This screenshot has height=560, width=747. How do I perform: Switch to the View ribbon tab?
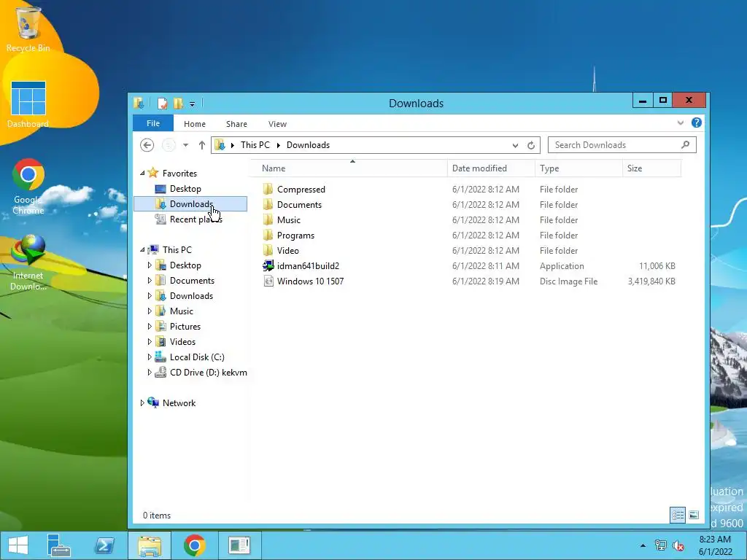(277, 124)
